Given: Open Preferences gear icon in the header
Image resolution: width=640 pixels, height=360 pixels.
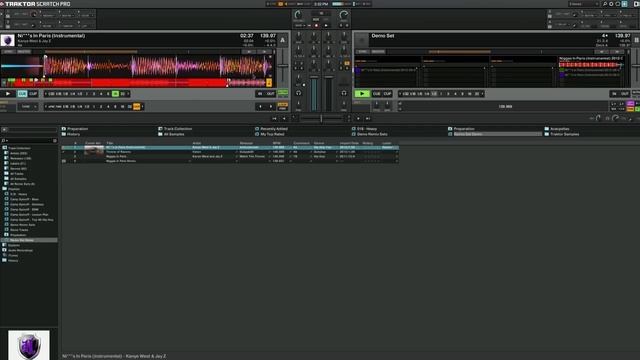Looking at the screenshot, I should coord(611,4).
